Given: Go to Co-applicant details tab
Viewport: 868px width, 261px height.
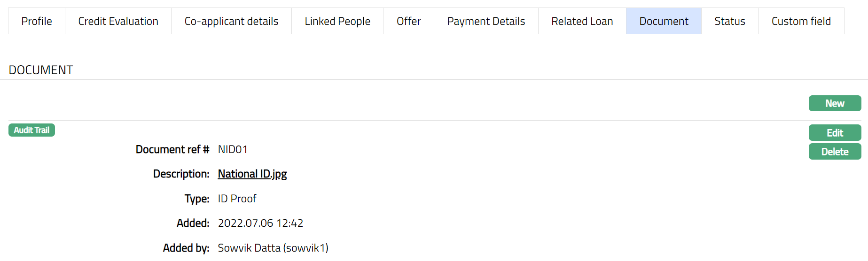Looking at the screenshot, I should pyautogui.click(x=231, y=21).
